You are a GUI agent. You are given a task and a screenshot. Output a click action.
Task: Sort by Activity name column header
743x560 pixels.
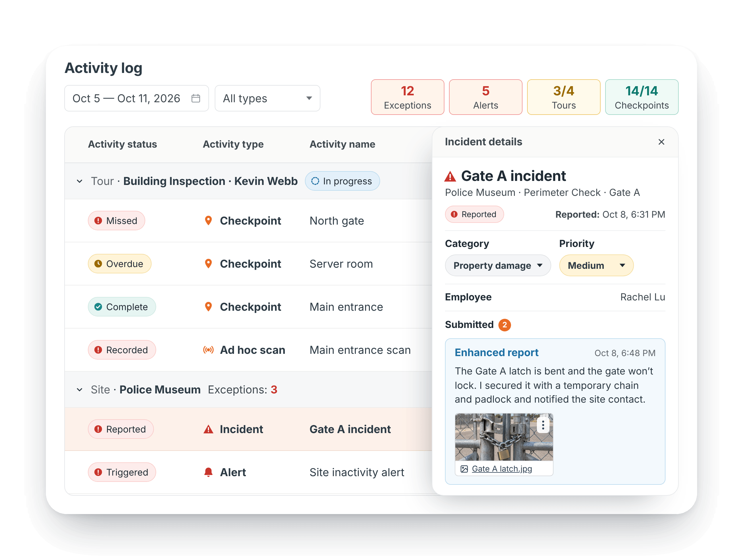[342, 144]
